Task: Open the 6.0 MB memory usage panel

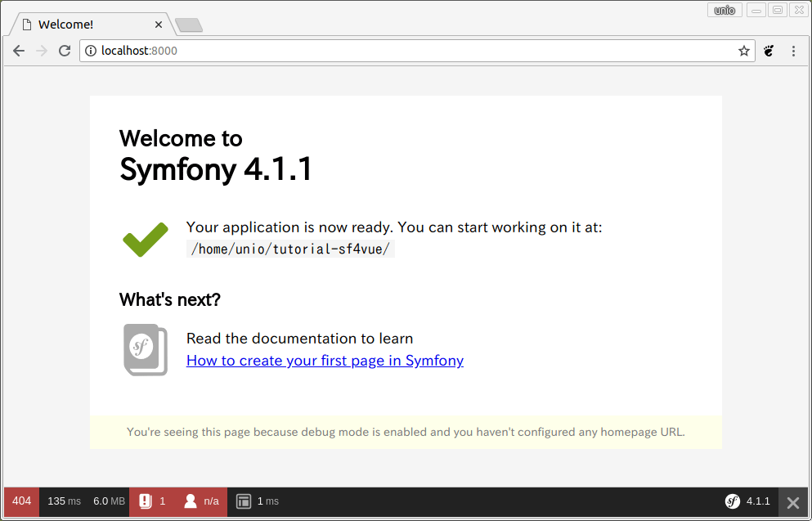Action: 109,501
